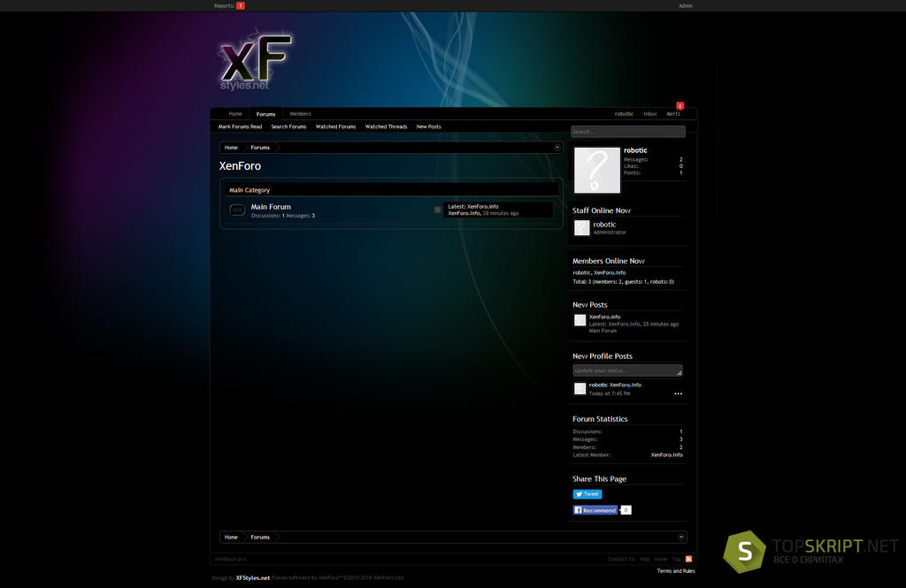This screenshot has width=906, height=588.
Task: Click the avatar beside the New Posts entry
Action: 580,321
